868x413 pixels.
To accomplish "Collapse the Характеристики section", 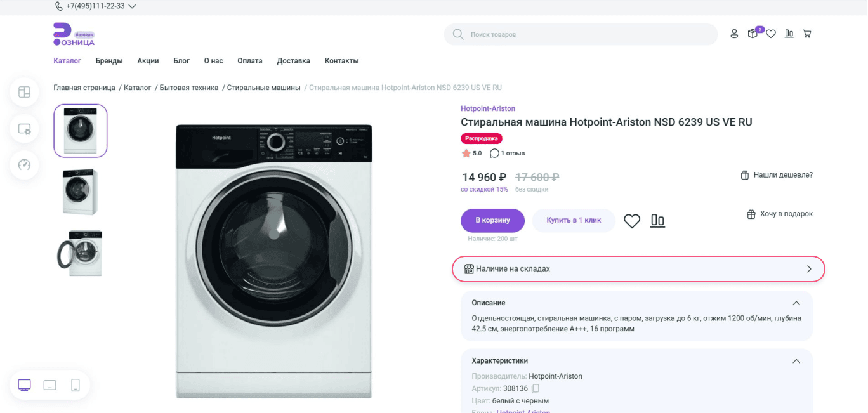I will pyautogui.click(x=796, y=361).
